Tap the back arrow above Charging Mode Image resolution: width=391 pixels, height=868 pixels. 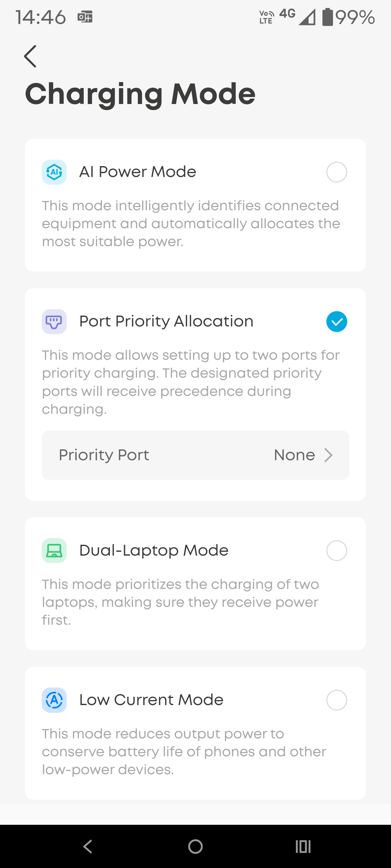30,56
